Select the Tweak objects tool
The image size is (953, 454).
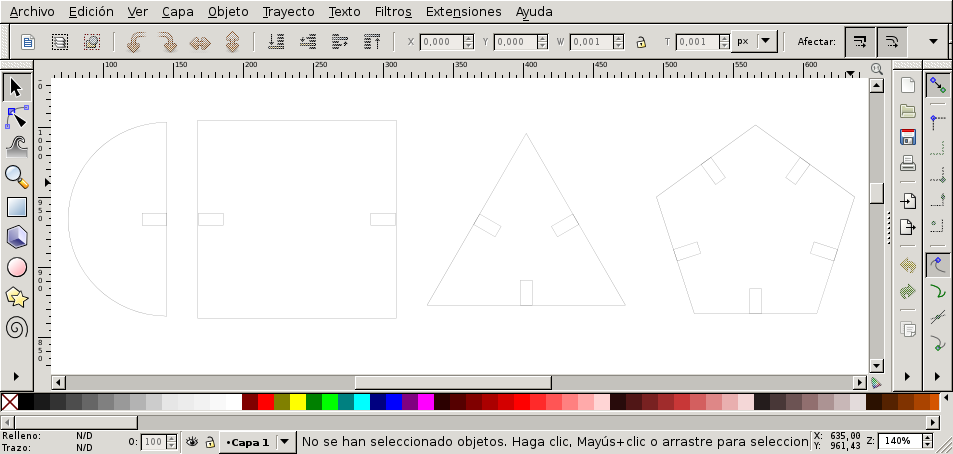16,146
